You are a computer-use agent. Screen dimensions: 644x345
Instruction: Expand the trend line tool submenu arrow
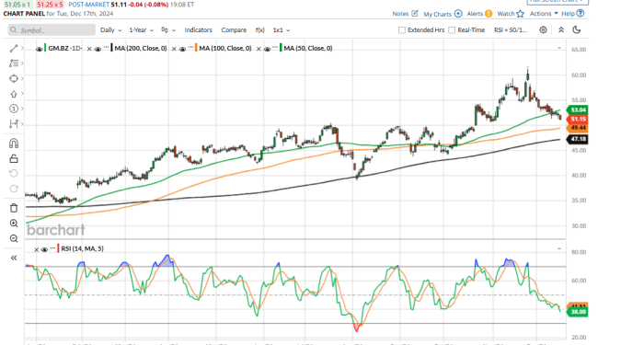(x=22, y=49)
